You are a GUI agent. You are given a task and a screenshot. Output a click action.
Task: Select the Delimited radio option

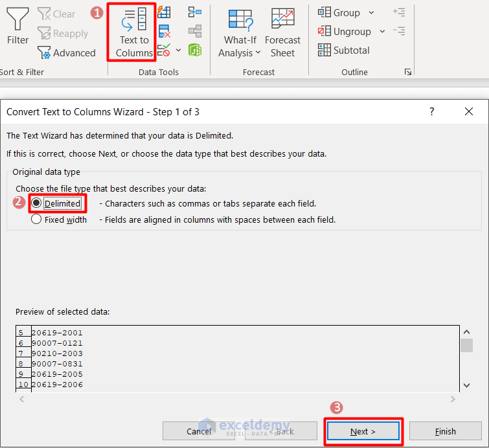click(x=56, y=203)
